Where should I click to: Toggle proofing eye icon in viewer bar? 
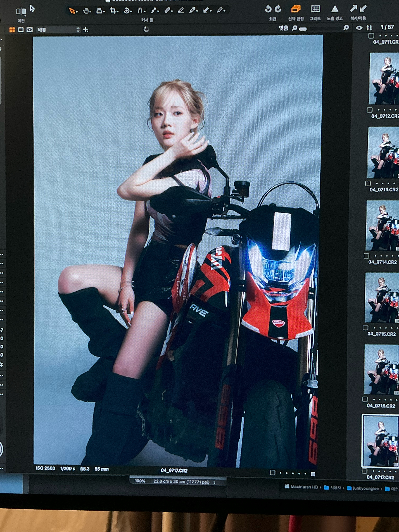coord(29,30)
